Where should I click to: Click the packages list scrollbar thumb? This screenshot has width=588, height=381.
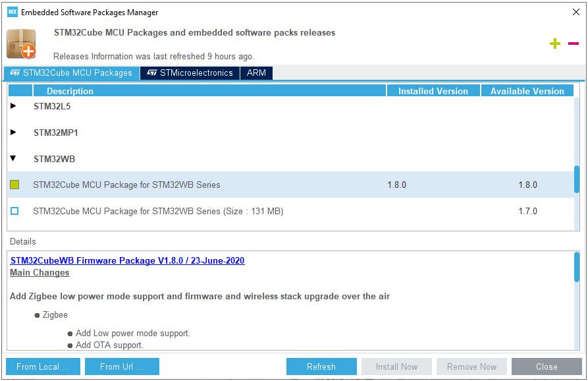click(577, 179)
